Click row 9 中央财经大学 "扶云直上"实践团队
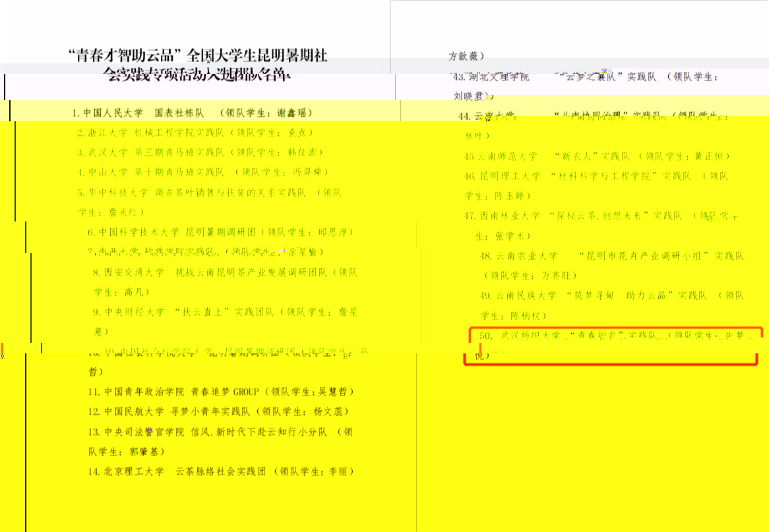 tap(226, 322)
